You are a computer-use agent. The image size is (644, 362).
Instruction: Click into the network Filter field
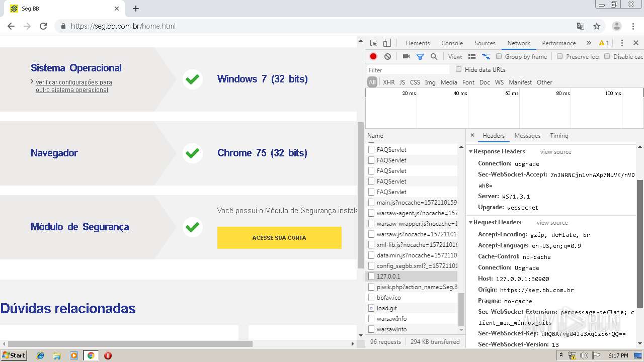[x=408, y=70]
